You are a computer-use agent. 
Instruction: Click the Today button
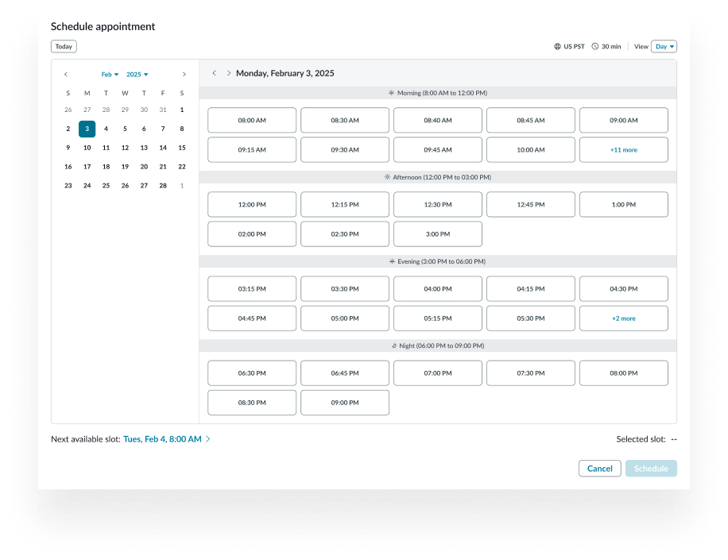[64, 46]
